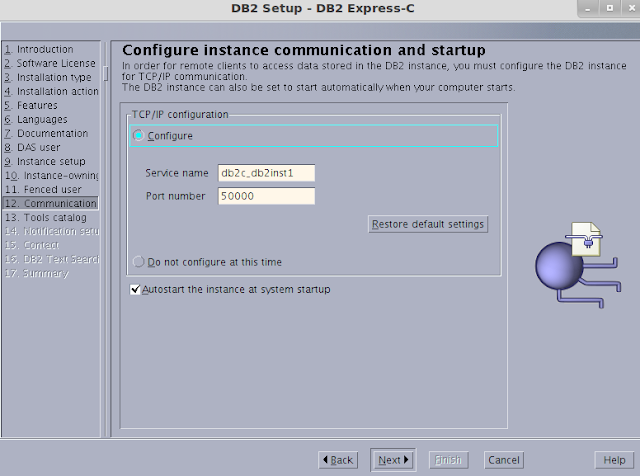The width and height of the screenshot is (640, 476).
Task: Click step 14 Notification setup
Action: (51, 231)
